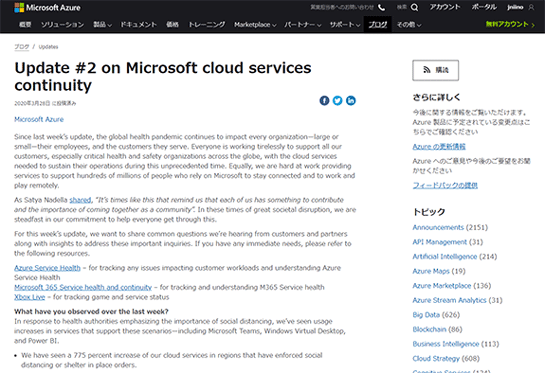
Task: Open the Xbox Live link
Action: (30, 297)
